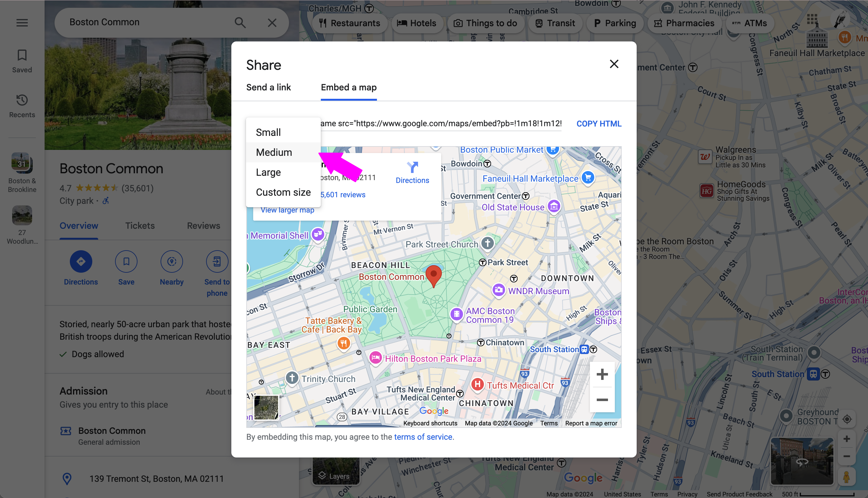Open the Saved places sidebar icon

click(x=22, y=61)
